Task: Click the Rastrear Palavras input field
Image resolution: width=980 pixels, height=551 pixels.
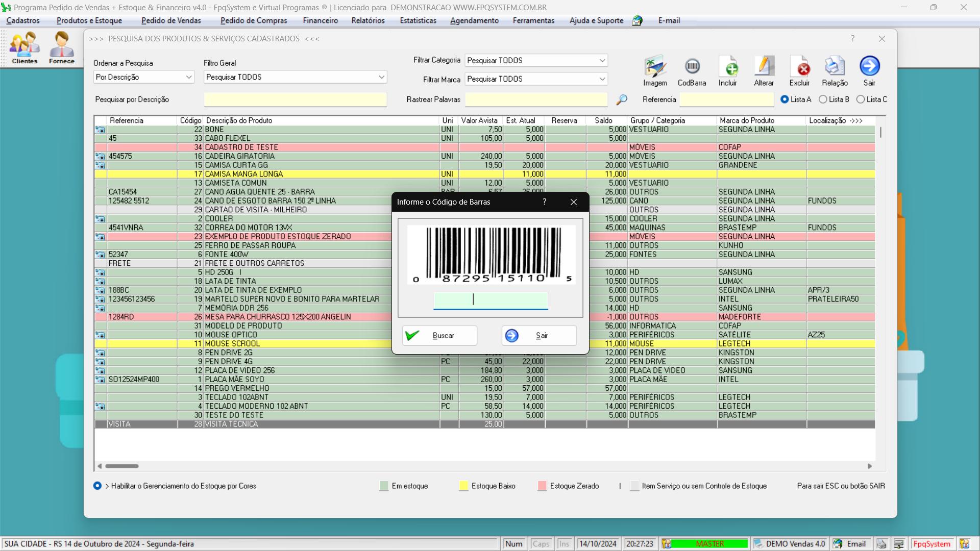Action: click(x=536, y=99)
